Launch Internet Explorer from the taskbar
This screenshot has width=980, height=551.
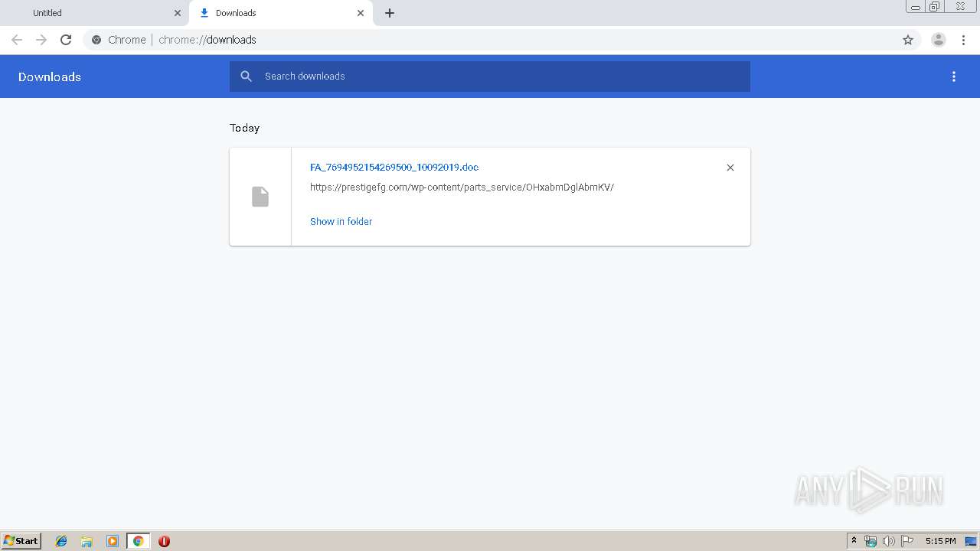coord(61,541)
